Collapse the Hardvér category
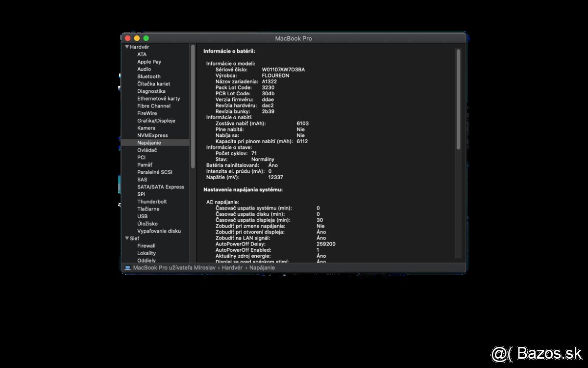Image resolution: width=588 pixels, height=368 pixels. (x=127, y=47)
